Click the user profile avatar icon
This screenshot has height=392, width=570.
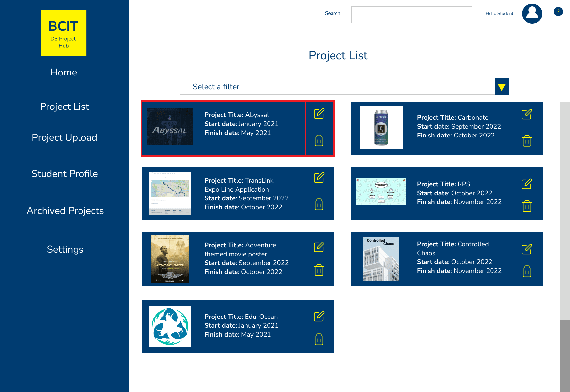(x=532, y=14)
